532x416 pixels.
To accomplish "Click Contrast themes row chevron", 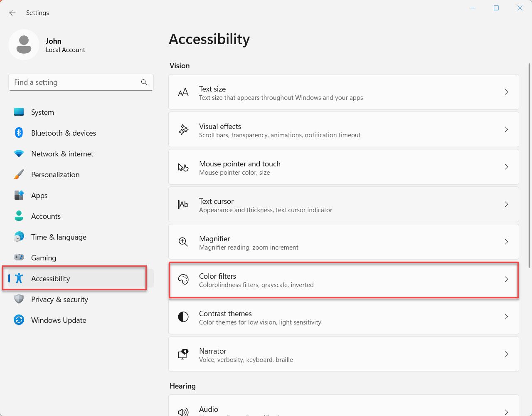I will point(506,317).
